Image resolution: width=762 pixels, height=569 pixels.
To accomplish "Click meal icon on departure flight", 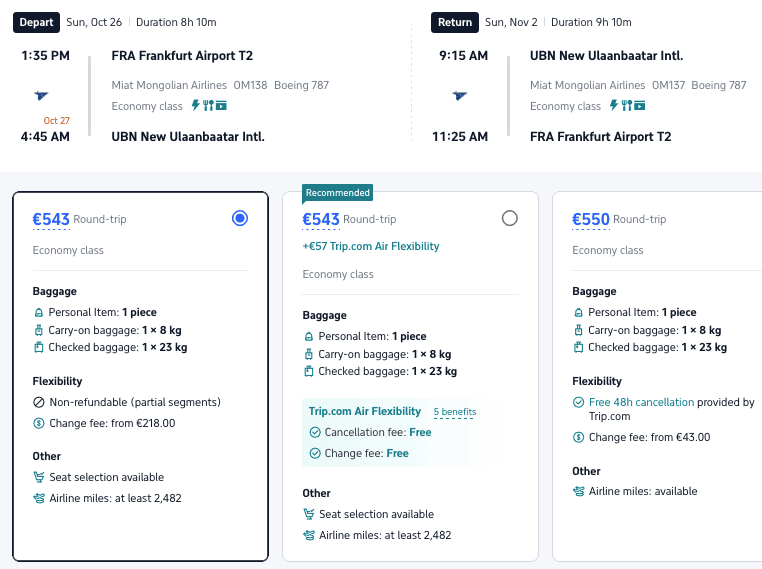I will click(208, 106).
